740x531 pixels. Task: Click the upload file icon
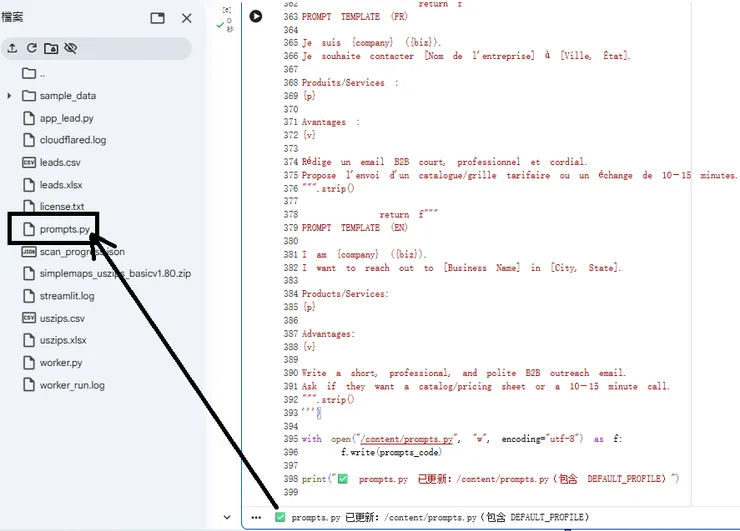[x=12, y=48]
